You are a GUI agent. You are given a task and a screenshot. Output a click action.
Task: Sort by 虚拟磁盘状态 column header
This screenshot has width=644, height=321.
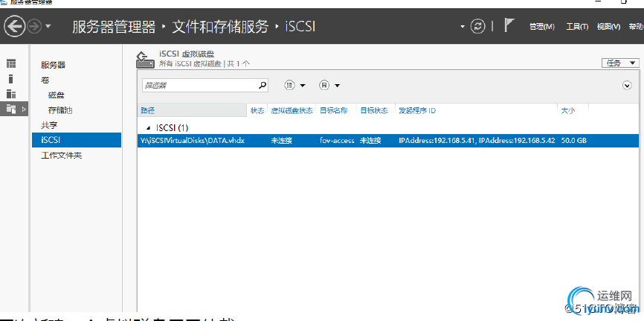[292, 110]
